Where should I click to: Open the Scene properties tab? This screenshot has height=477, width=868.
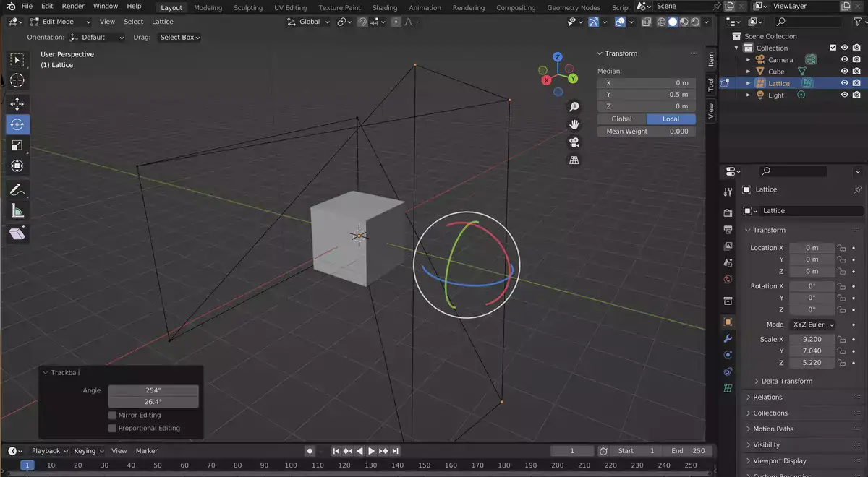pyautogui.click(x=728, y=262)
